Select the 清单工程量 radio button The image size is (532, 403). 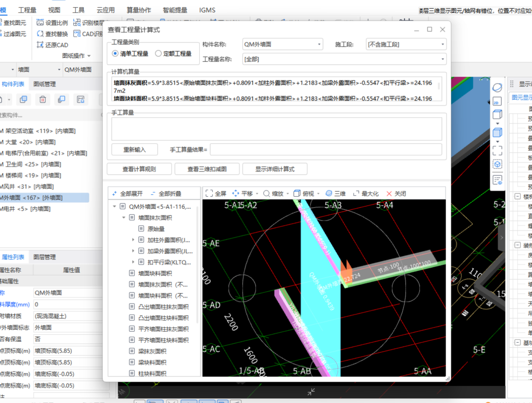pyautogui.click(x=115, y=53)
